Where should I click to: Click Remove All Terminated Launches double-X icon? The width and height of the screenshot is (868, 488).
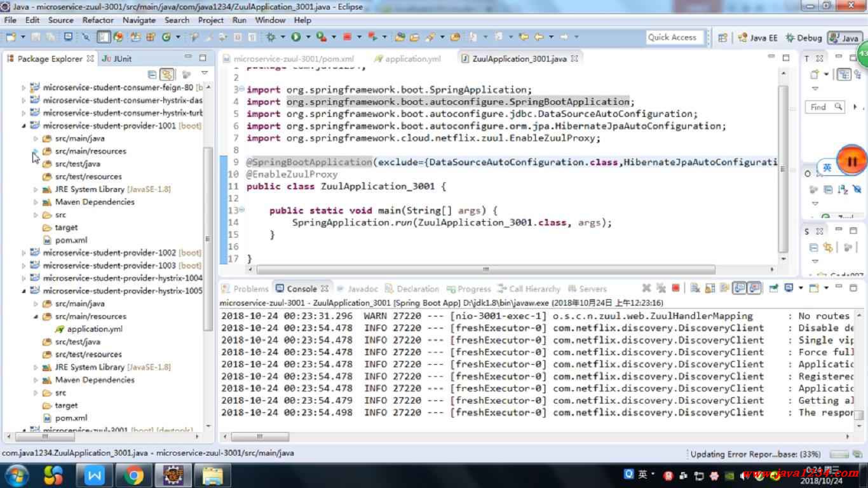tap(661, 288)
